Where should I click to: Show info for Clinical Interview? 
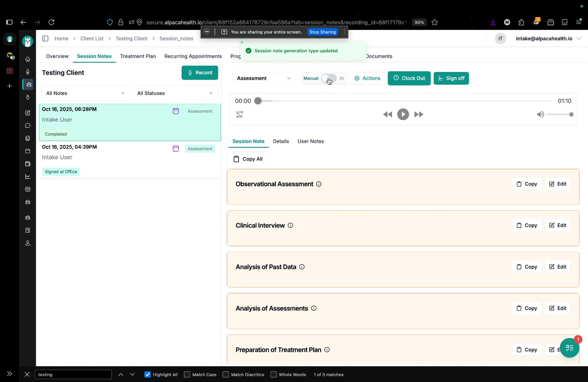coord(290,225)
